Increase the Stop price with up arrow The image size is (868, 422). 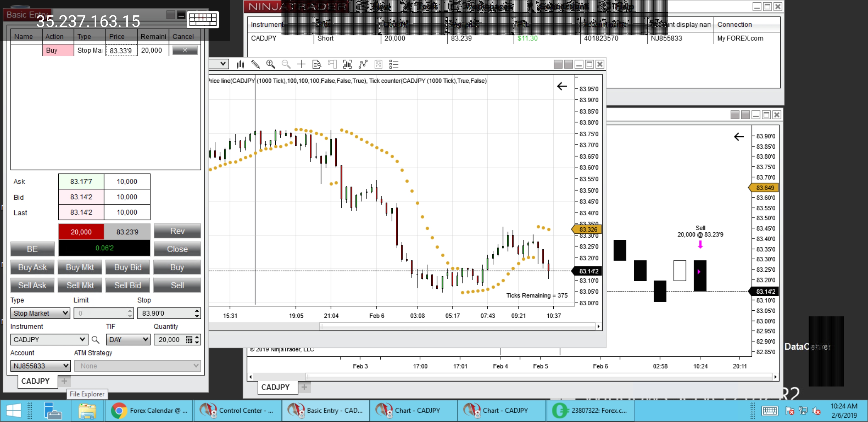(197, 311)
